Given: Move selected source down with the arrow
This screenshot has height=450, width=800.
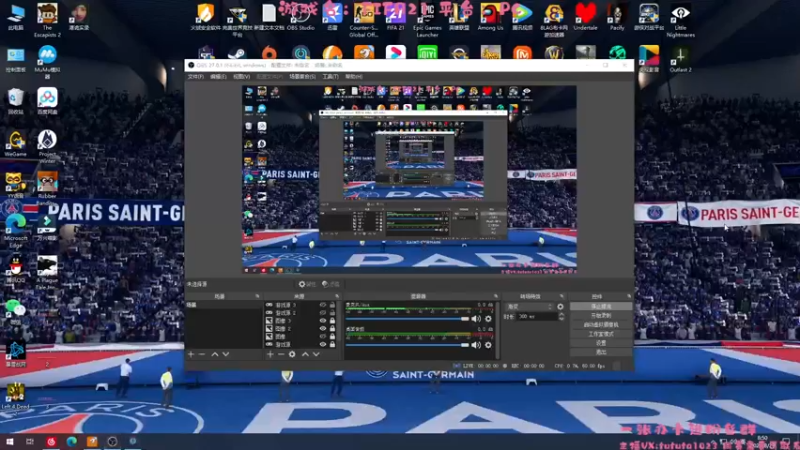Looking at the screenshot, I should [316, 354].
